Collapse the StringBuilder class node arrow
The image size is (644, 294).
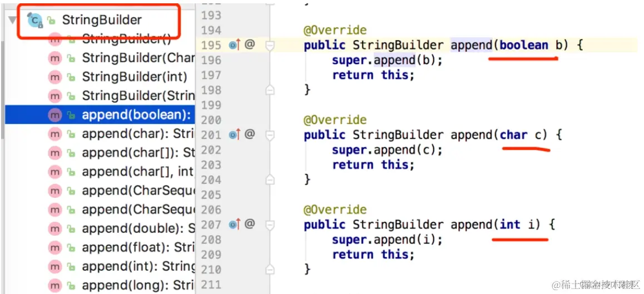[12, 20]
